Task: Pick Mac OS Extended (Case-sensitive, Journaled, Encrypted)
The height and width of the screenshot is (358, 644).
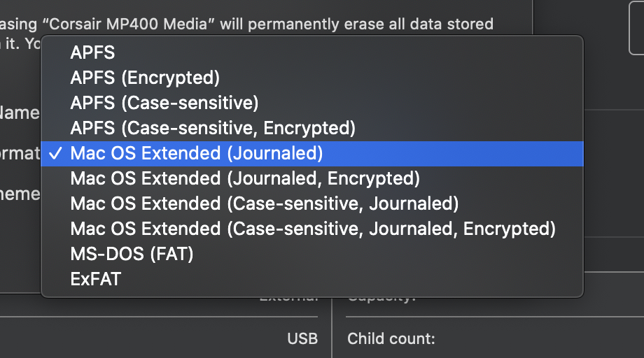Action: tap(313, 229)
